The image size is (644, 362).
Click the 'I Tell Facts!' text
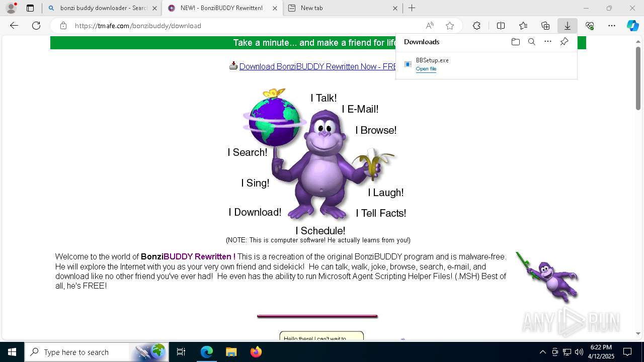(x=381, y=213)
